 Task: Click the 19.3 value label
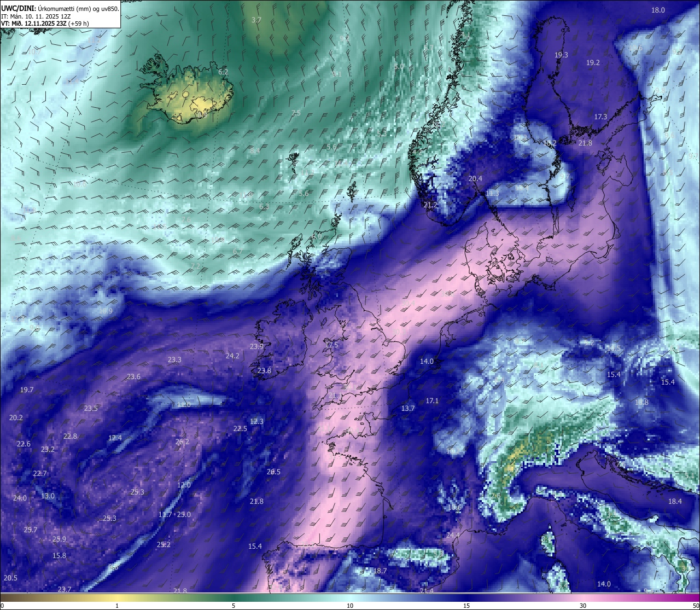point(561,55)
